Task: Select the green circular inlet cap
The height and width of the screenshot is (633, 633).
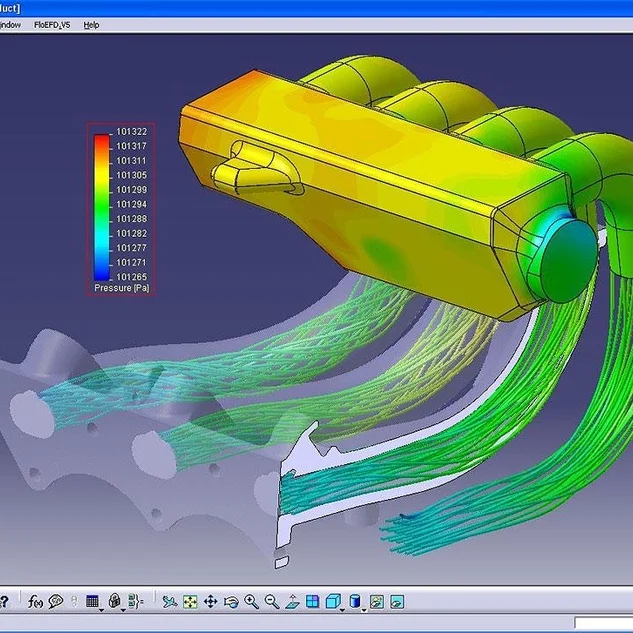Action: (x=568, y=261)
